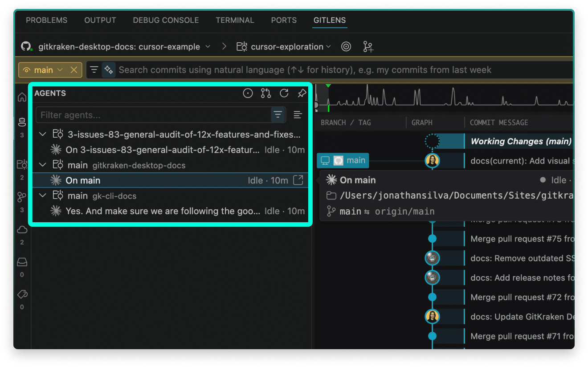Viewport: 588px width, 367px height.
Task: Open the Agents view in the sidebar
Action: tap(22, 122)
